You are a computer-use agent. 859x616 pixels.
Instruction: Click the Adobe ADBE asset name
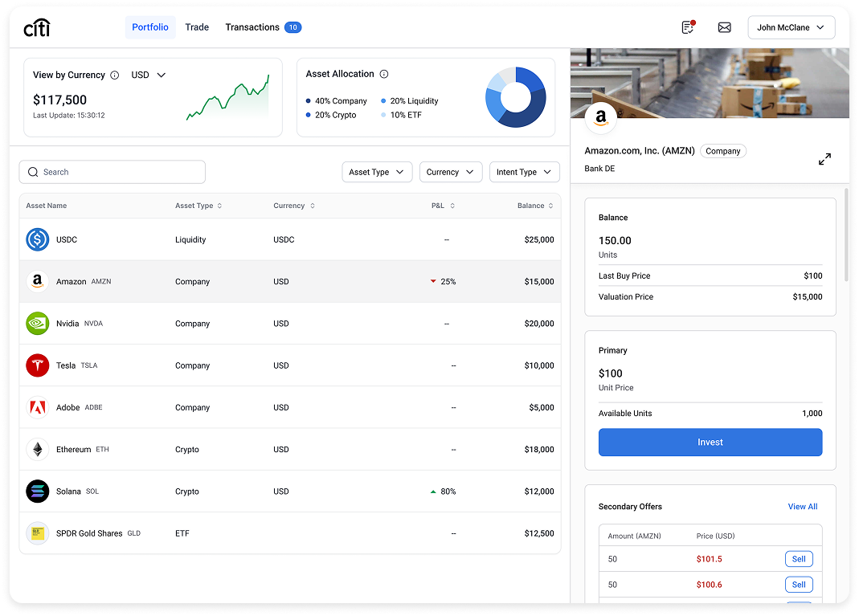tap(80, 407)
